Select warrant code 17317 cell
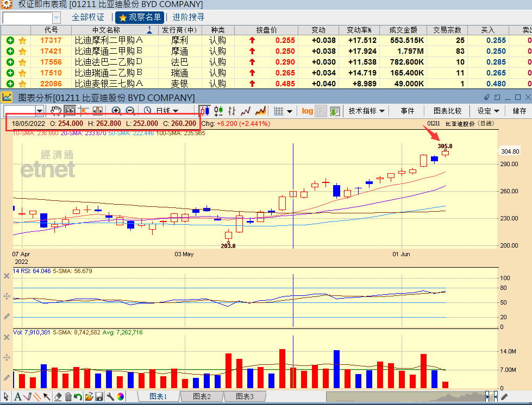 coord(51,40)
